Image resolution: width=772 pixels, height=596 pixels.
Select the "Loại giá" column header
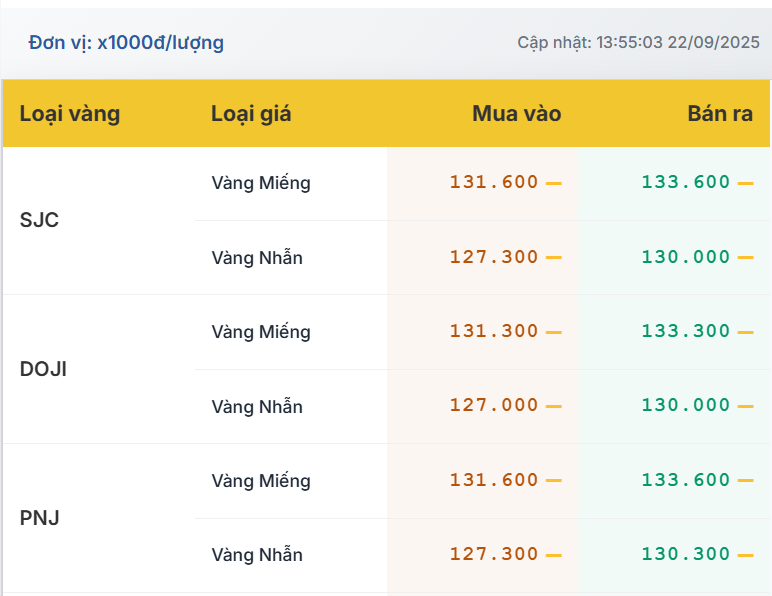pyautogui.click(x=251, y=114)
